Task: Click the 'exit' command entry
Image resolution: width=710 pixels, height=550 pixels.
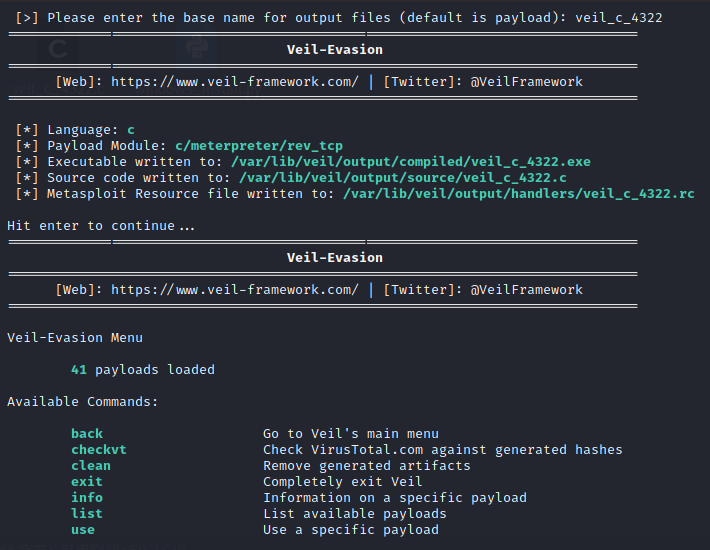Action: (87, 482)
